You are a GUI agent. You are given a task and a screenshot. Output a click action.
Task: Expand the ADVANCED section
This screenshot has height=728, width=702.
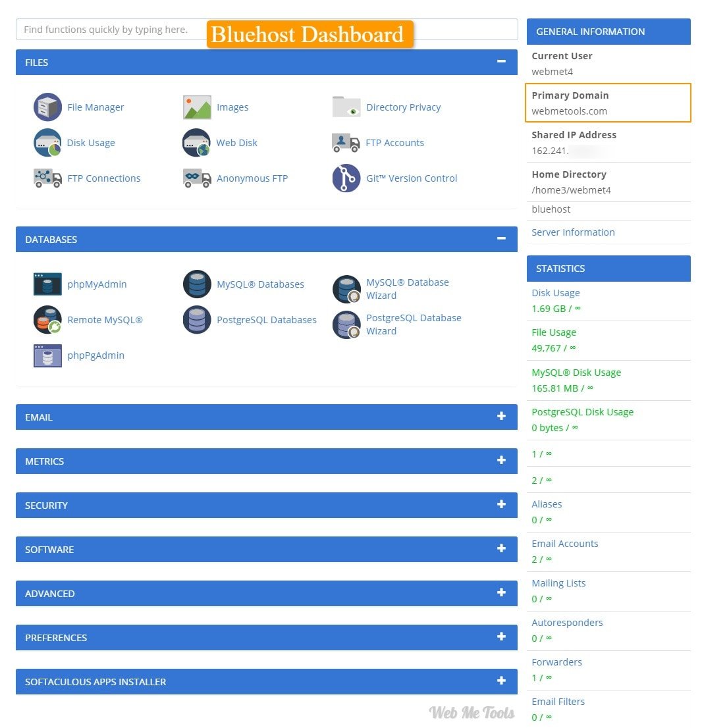click(x=501, y=592)
